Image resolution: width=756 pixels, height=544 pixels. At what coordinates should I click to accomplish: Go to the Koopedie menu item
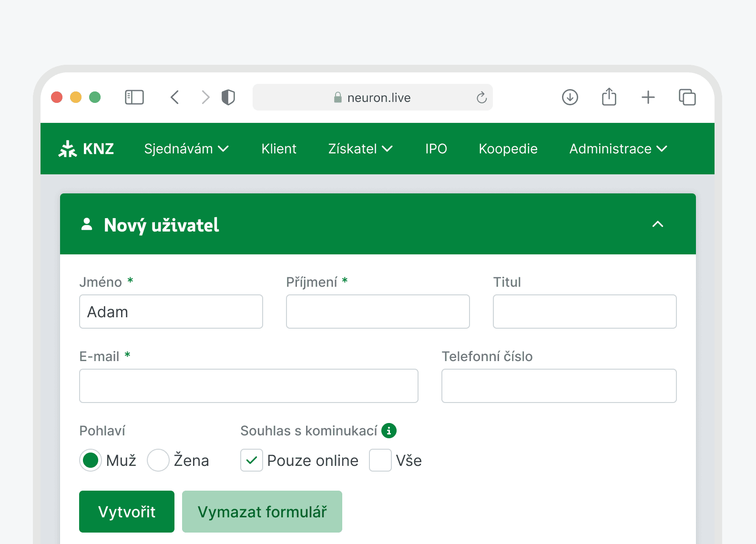pyautogui.click(x=508, y=149)
